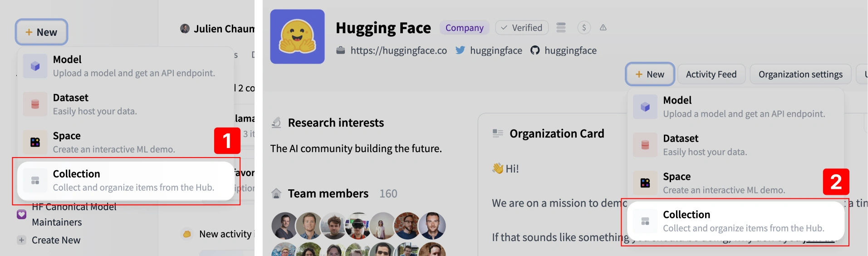Select Collection in the organization's New menu
Image resolution: width=868 pixels, height=256 pixels.
(735, 221)
